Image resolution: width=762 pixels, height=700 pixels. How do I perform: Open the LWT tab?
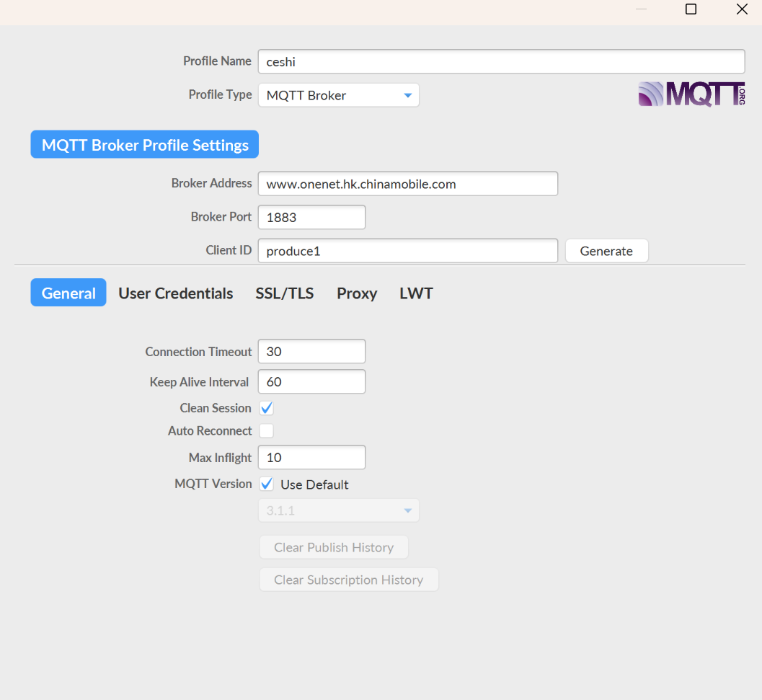tap(416, 293)
